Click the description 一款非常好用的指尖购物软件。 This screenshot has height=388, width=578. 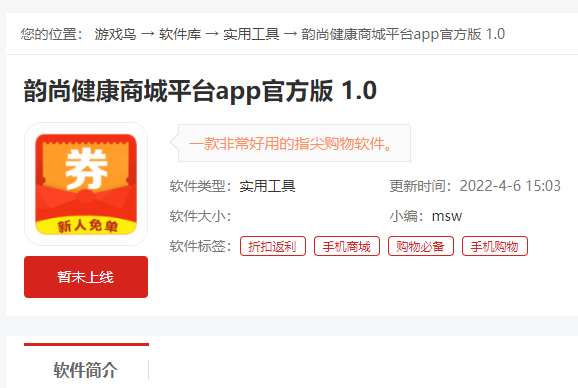coord(291,143)
